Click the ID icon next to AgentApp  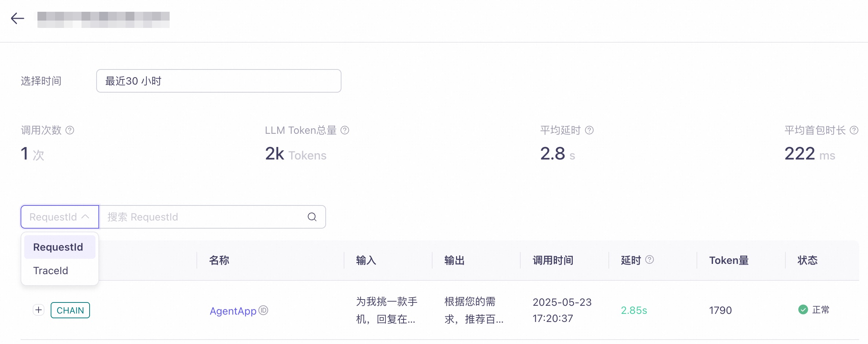coord(263,310)
